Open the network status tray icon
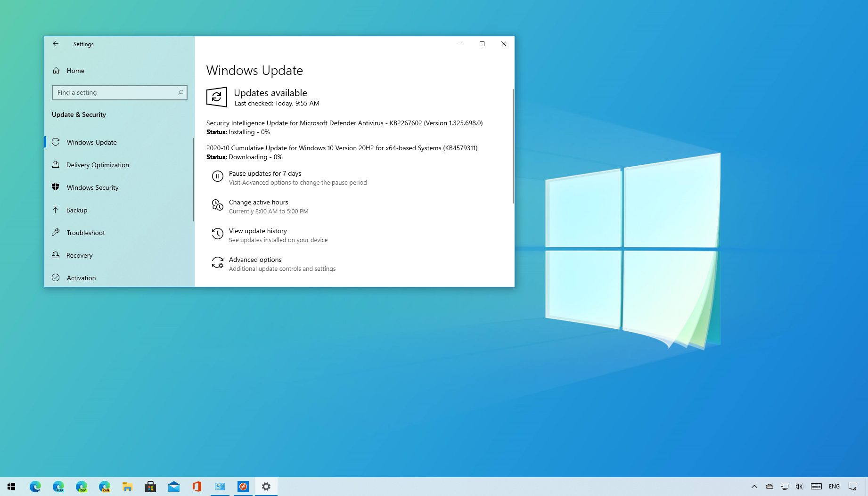The height and width of the screenshot is (496, 868). coord(785,487)
